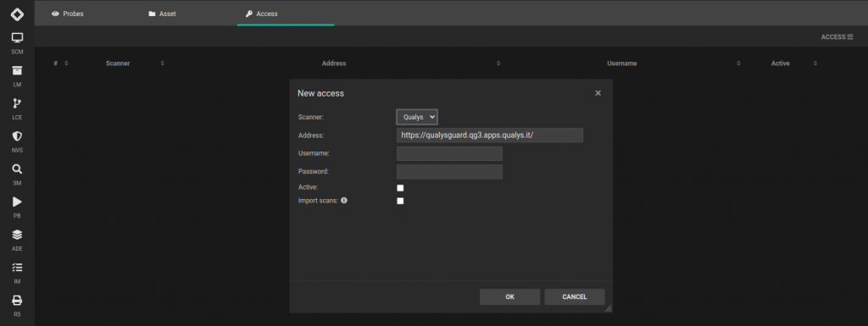The width and height of the screenshot is (868, 326).
Task: Click the Address column header text
Action: (x=334, y=64)
